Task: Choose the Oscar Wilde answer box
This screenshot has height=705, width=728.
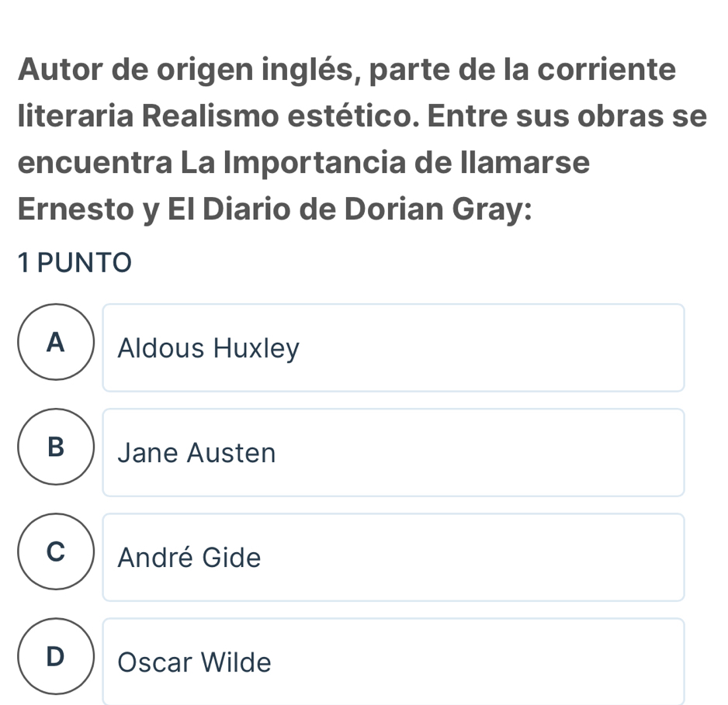Action: click(393, 662)
